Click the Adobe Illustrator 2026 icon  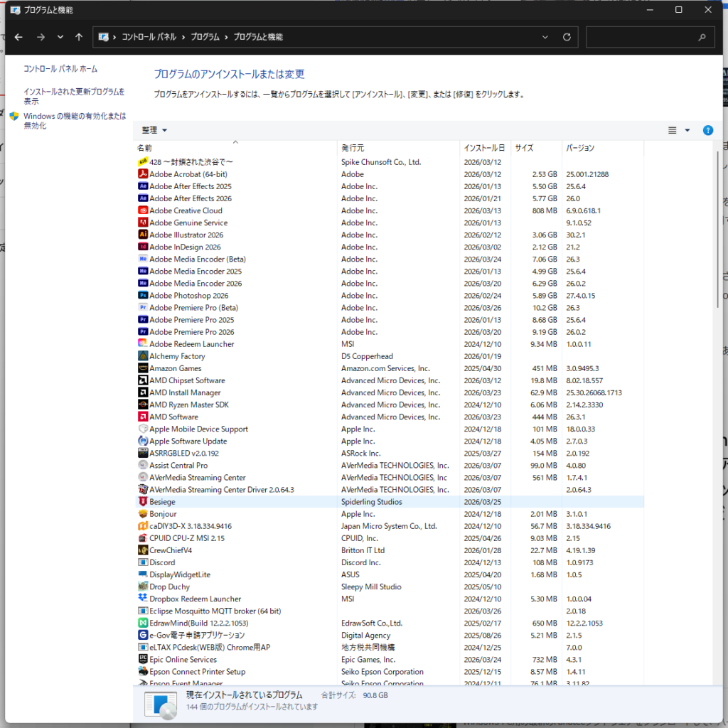click(143, 235)
